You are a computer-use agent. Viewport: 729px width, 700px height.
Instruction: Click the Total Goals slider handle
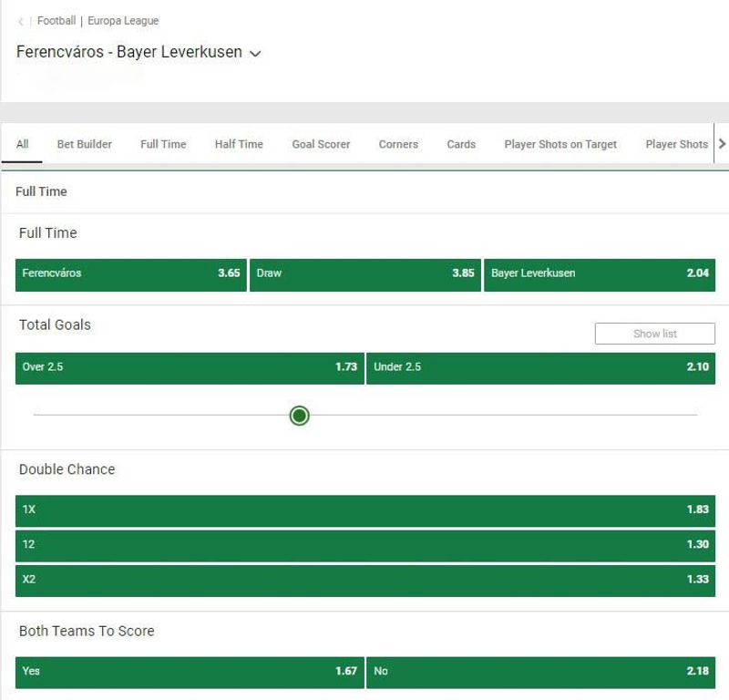[x=300, y=416]
